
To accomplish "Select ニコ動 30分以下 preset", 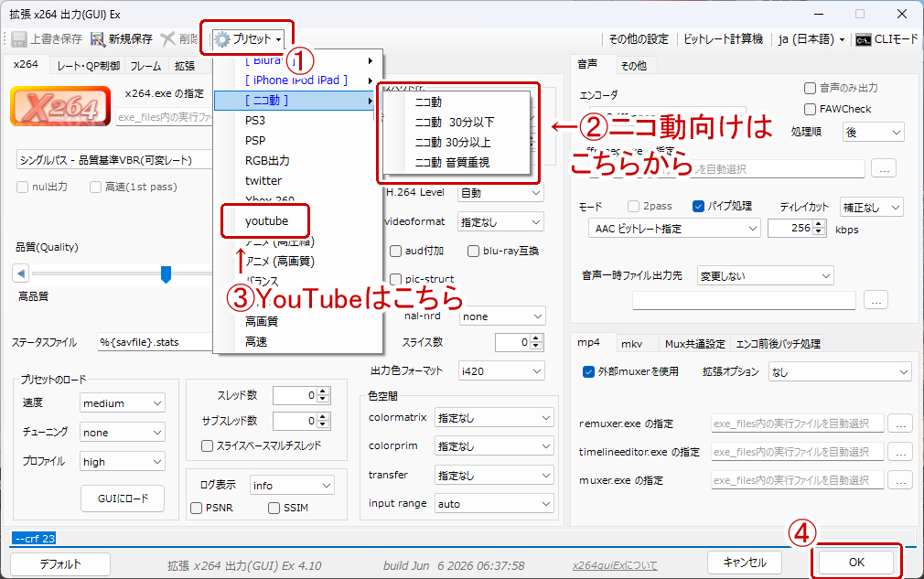I will (x=455, y=123).
